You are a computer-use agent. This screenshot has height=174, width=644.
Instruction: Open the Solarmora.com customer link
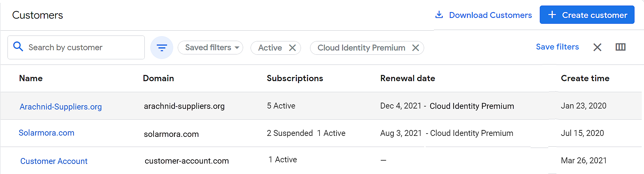pos(46,133)
